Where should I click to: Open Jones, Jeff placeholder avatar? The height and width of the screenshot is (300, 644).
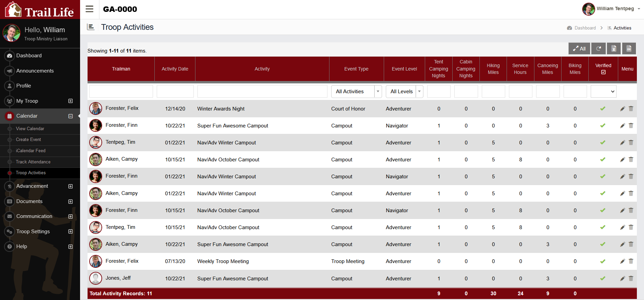(x=96, y=278)
